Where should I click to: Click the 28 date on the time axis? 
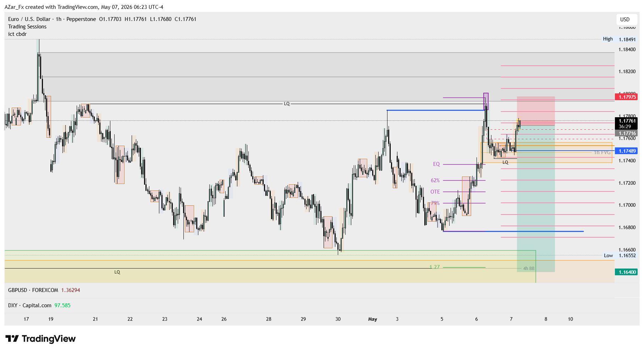pos(269,319)
